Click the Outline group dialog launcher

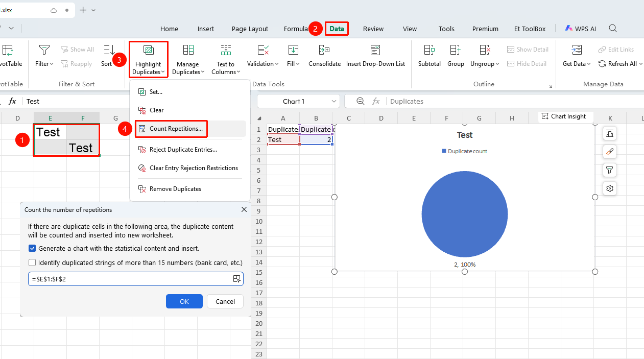(x=551, y=86)
